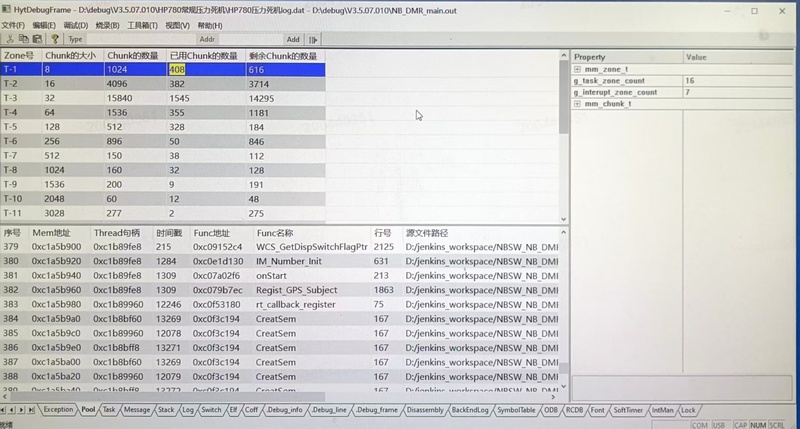Click the Cut scissors toolbar icon
This screenshot has width=800, height=429.
tap(9, 39)
